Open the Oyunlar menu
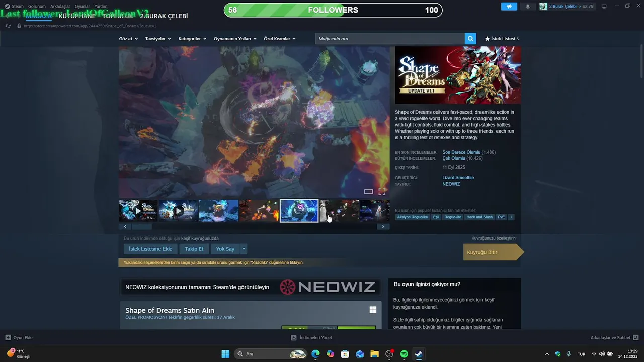Screen dimensions: 644x362 coord(83,6)
